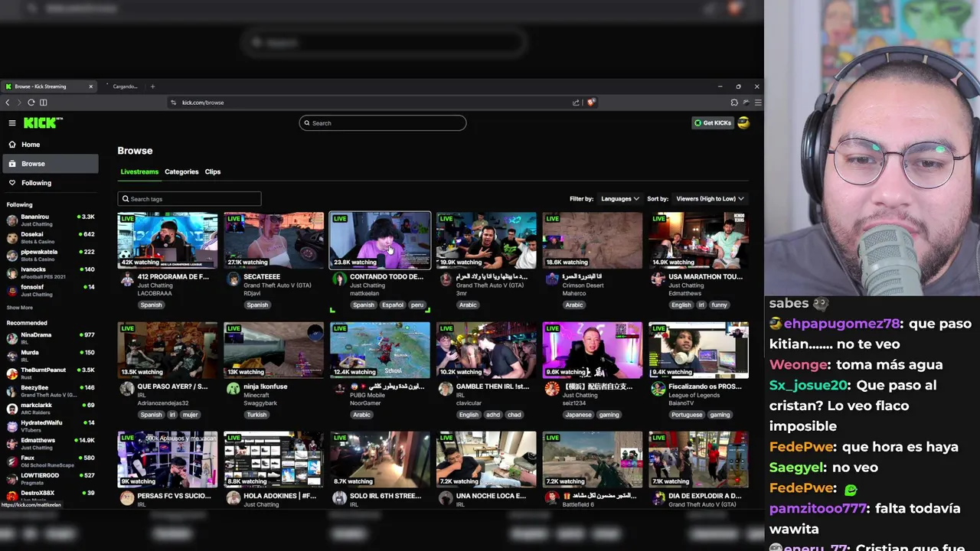Viewport: 980px width, 551px height.
Task: Open the user profile avatar menu
Action: (743, 122)
